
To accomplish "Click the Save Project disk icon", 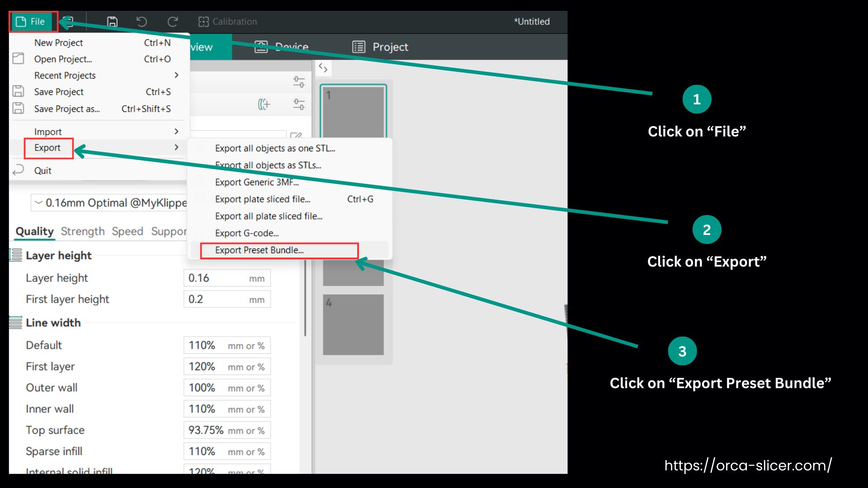I will pyautogui.click(x=18, y=91).
